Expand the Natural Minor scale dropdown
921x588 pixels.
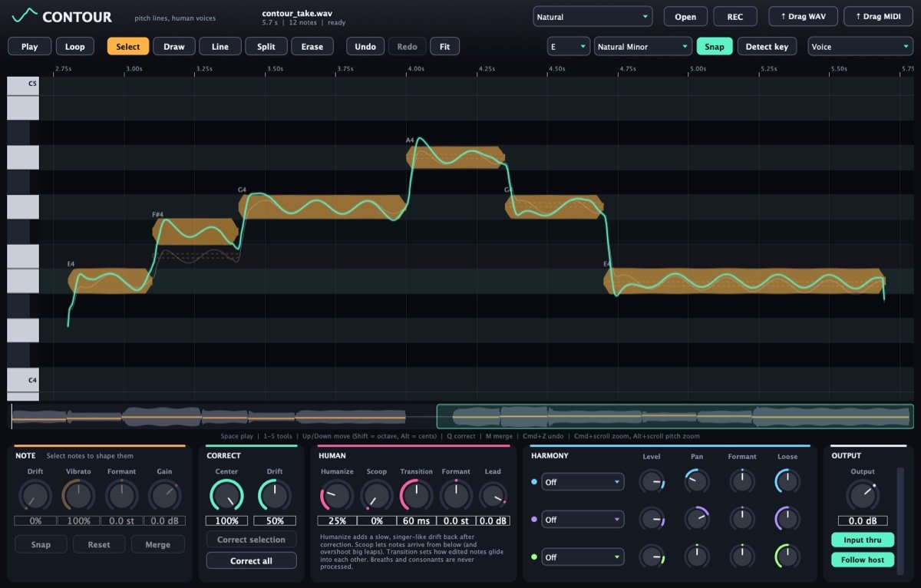point(643,47)
